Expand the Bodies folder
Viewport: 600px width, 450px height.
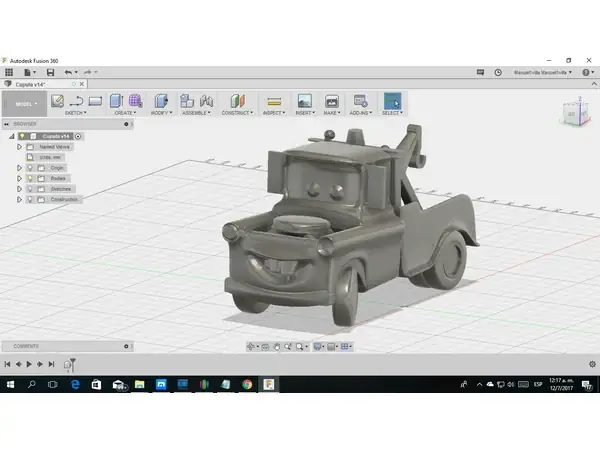[19, 178]
